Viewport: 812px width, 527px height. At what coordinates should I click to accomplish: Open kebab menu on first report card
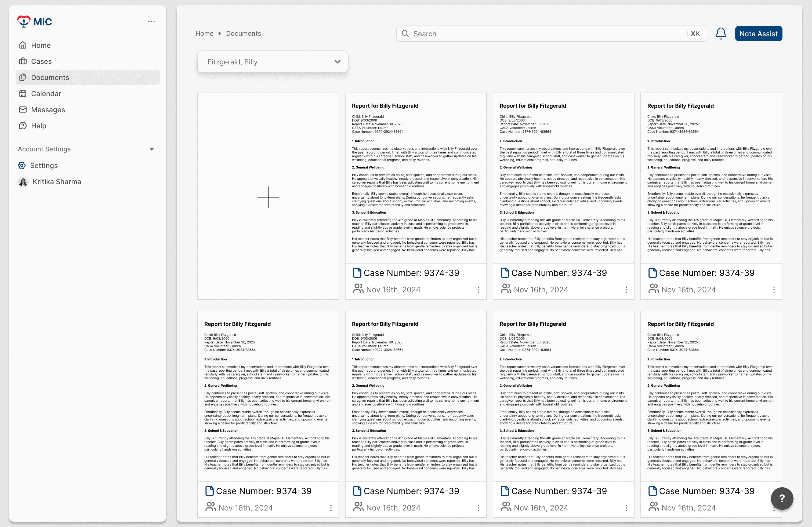pos(478,290)
